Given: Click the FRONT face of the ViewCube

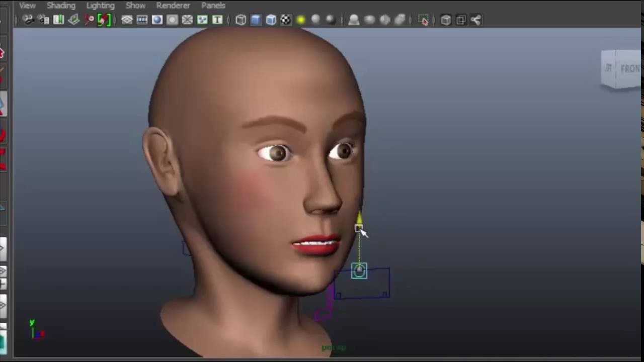Looking at the screenshot, I should pyautogui.click(x=629, y=69).
